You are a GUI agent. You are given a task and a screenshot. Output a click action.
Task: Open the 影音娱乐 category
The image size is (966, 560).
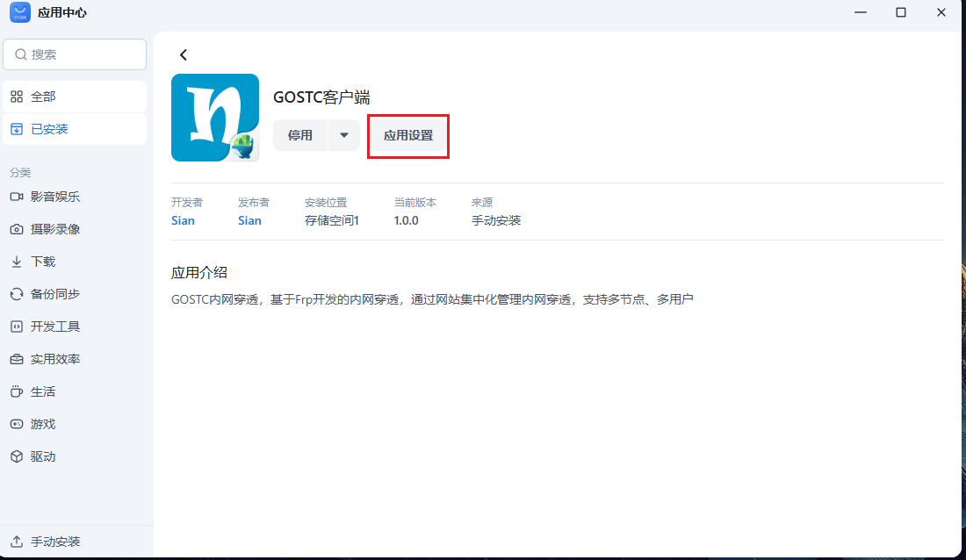55,197
